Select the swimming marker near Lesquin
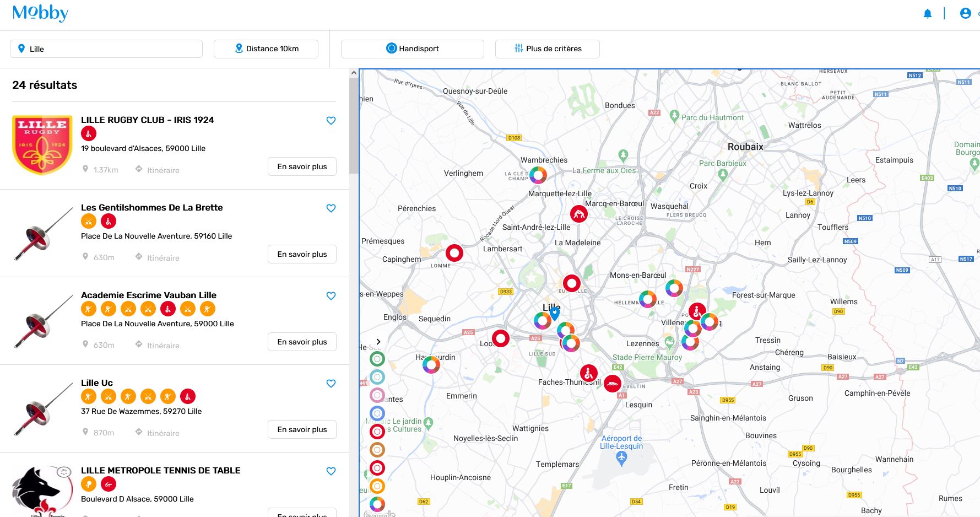Image resolution: width=980 pixels, height=517 pixels. click(x=613, y=384)
